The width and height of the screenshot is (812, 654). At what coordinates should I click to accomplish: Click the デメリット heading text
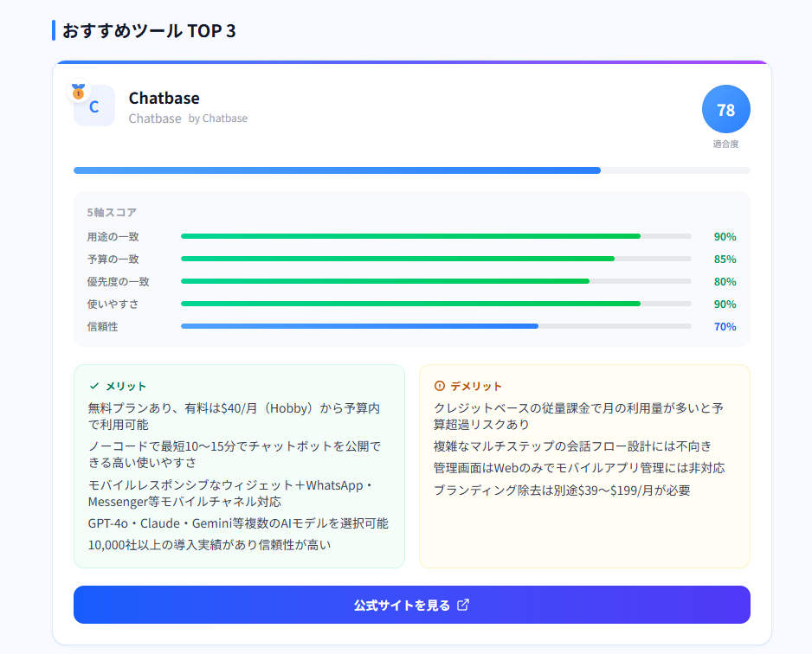[476, 386]
